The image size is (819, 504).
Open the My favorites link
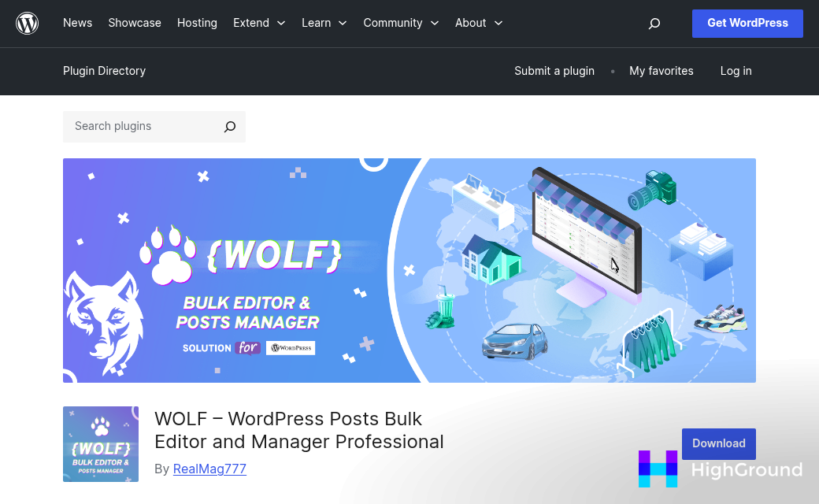pos(661,71)
